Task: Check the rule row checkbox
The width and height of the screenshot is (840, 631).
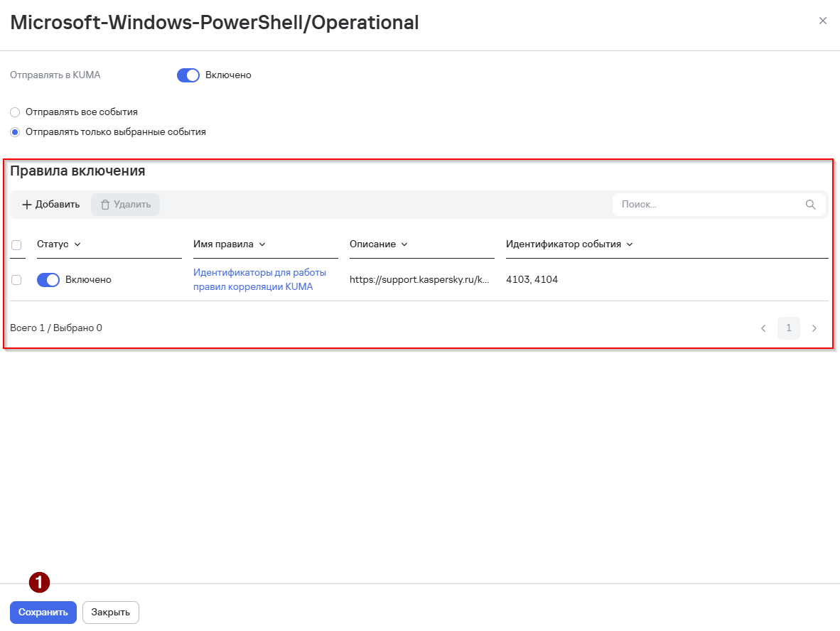Action: (x=16, y=280)
